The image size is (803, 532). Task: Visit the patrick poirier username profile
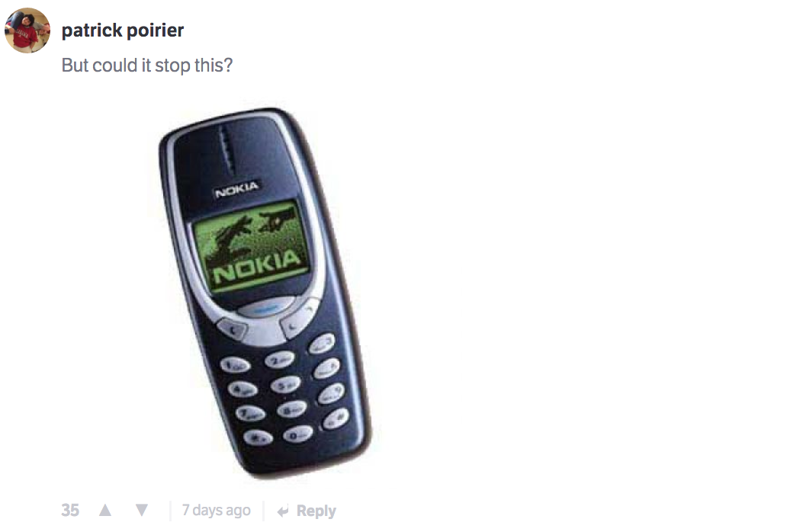tap(123, 30)
